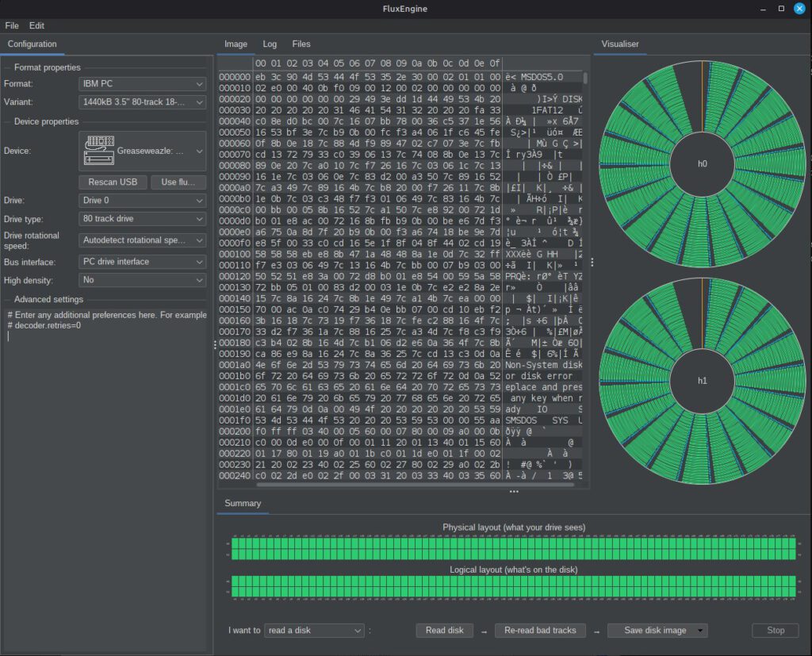
Task: Open the 'I want to' read a disk dropdown
Action: [314, 630]
